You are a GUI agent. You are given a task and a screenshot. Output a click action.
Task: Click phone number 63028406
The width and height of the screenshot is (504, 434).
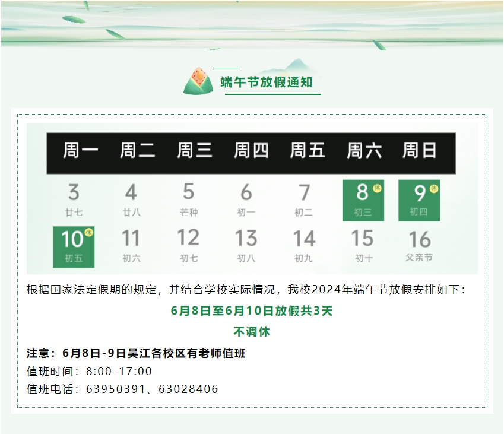click(188, 389)
